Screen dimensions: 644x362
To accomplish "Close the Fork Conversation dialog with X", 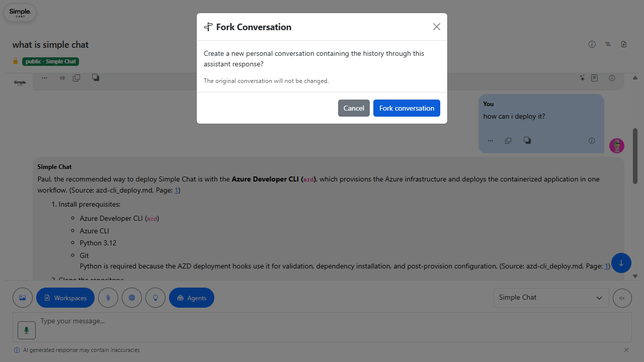I will [x=436, y=27].
